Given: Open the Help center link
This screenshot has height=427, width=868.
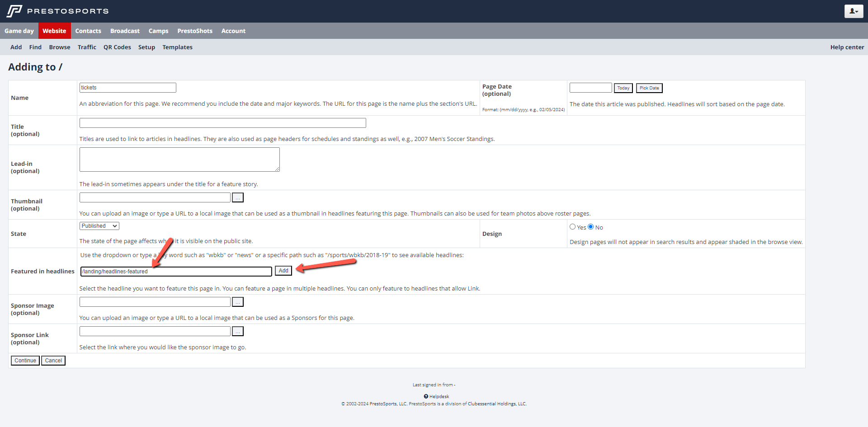Looking at the screenshot, I should pyautogui.click(x=847, y=47).
